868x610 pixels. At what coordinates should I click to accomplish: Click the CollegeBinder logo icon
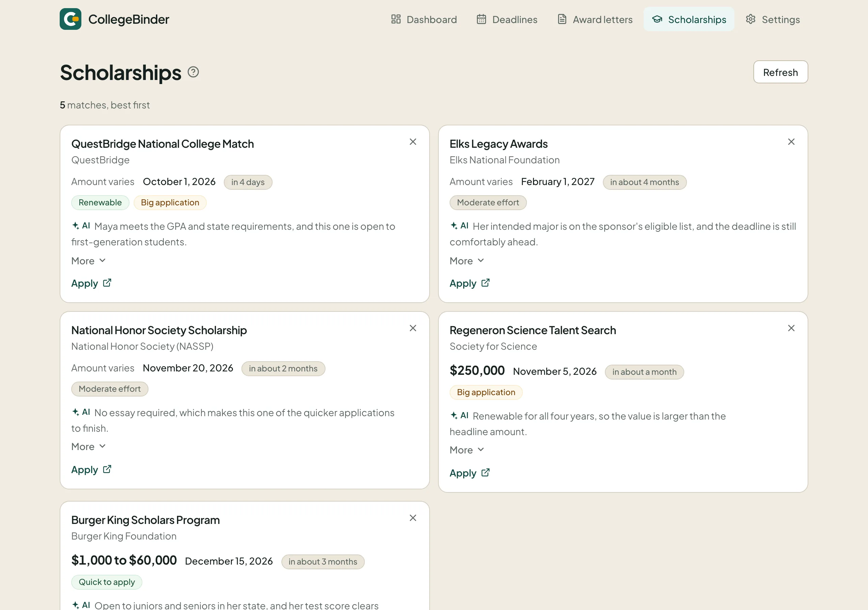70,19
